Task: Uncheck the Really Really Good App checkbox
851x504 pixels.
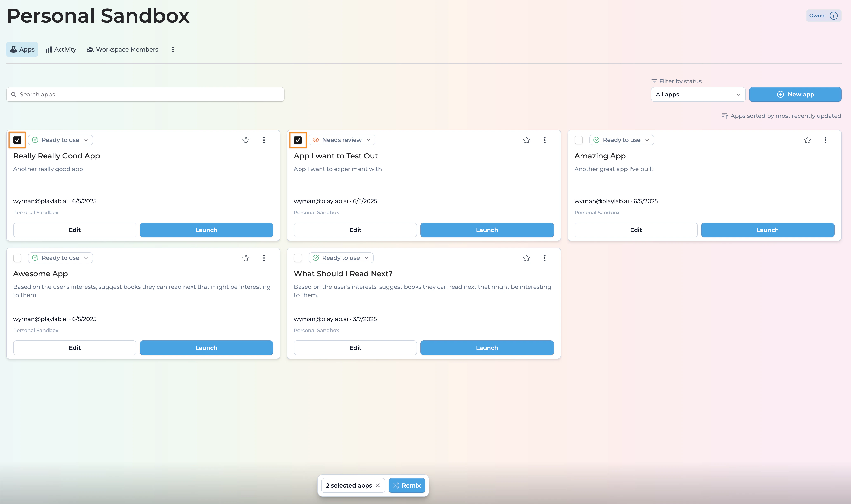Action: click(17, 140)
